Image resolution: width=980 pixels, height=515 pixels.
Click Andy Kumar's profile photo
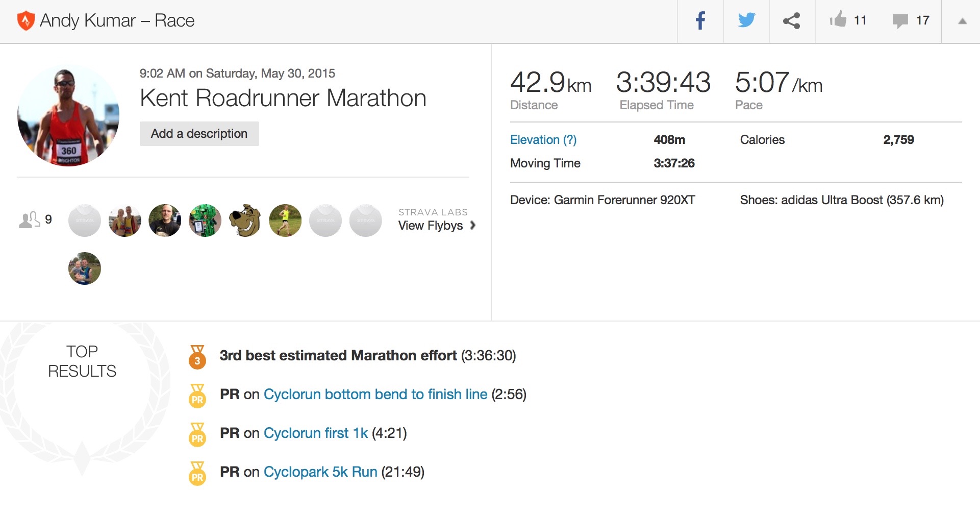point(68,116)
